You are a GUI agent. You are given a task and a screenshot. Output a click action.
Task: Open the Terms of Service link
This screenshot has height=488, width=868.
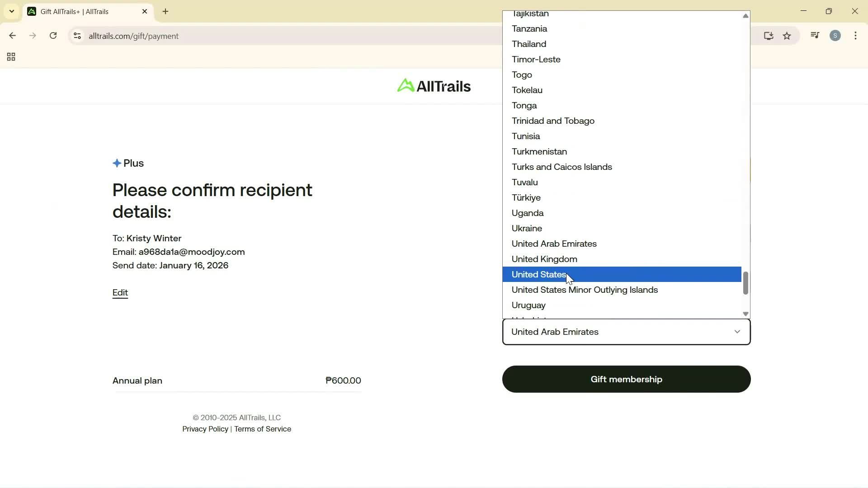click(x=262, y=429)
